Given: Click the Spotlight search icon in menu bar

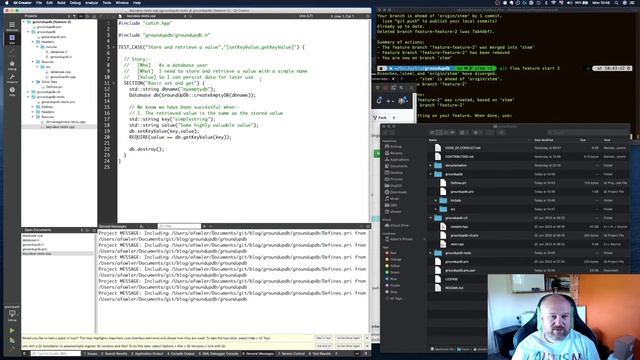Looking at the screenshot, I should 616,3.
